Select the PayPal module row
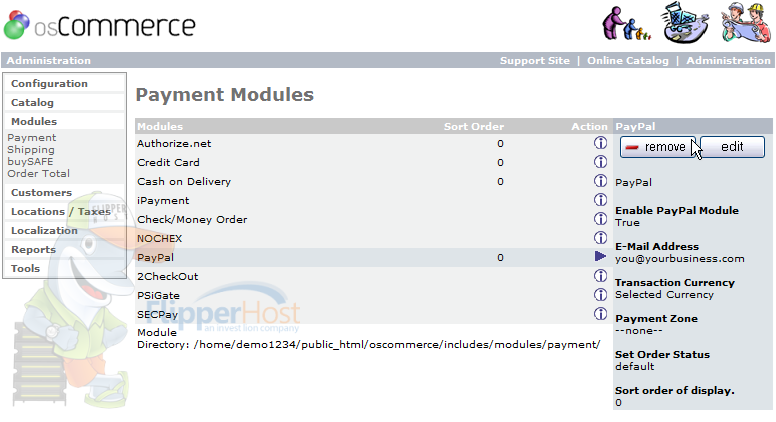The width and height of the screenshot is (776, 422). [373, 257]
